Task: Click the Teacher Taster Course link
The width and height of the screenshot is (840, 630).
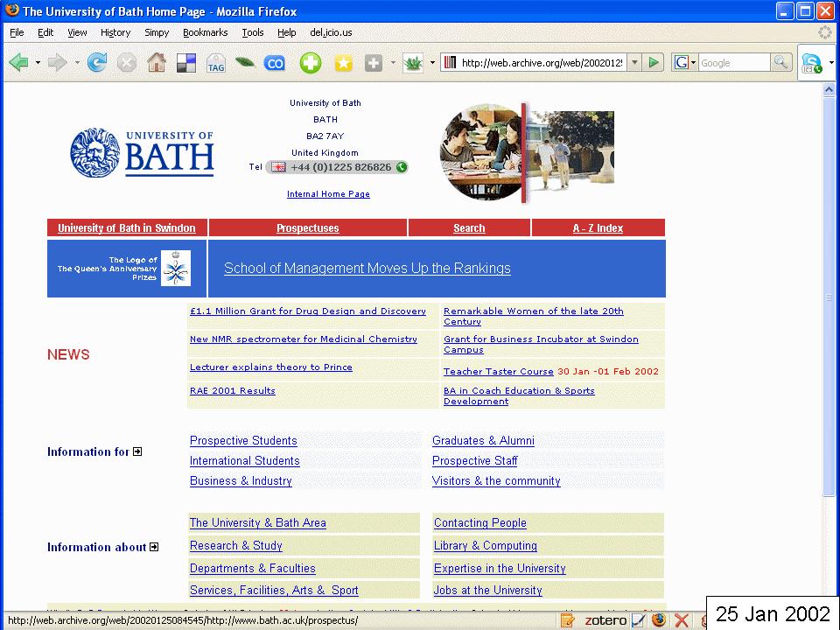Action: point(499,371)
